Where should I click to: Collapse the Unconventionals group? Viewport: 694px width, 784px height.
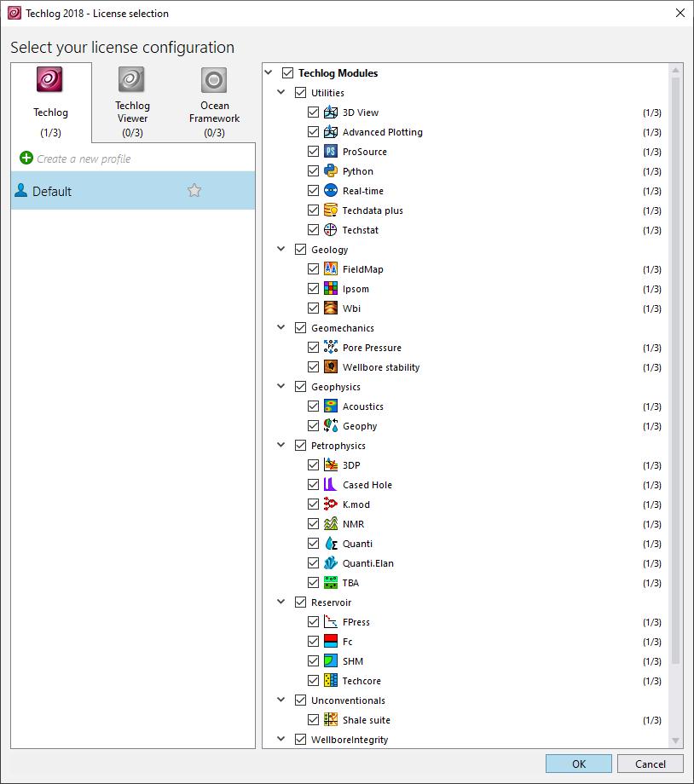[281, 700]
